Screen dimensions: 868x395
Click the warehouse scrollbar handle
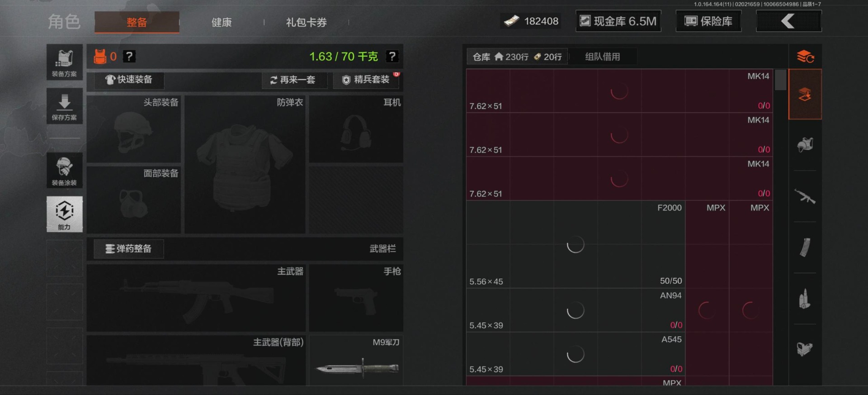coord(780,80)
